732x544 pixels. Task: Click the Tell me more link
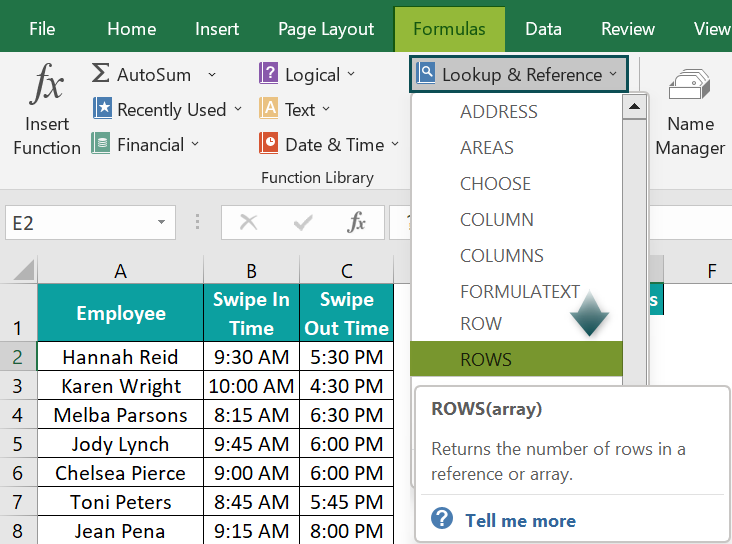pyautogui.click(x=521, y=521)
